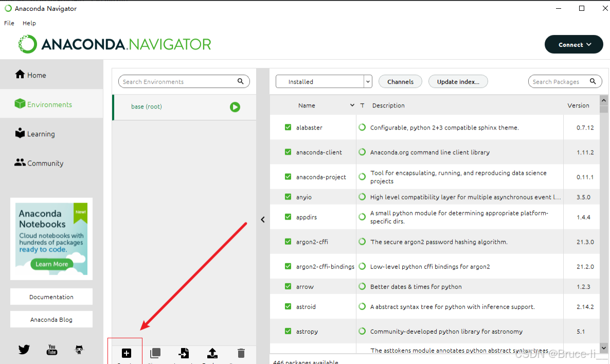The width and height of the screenshot is (610, 364).
Task: Open the File menu
Action: [9, 23]
